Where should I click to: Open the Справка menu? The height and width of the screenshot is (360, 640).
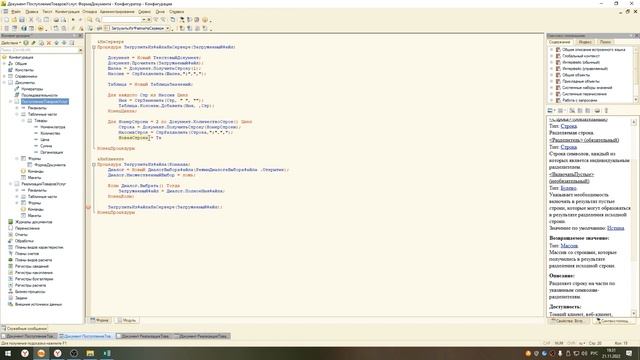point(176,12)
